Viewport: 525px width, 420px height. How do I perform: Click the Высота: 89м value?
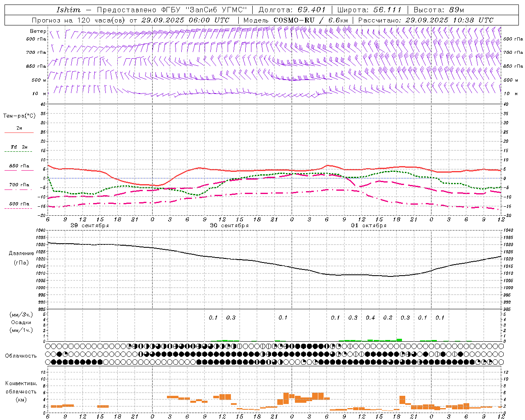point(438,10)
